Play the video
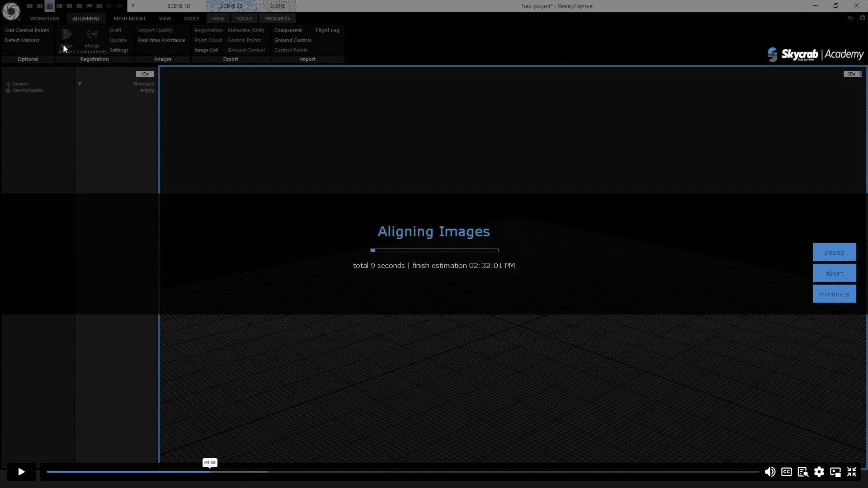Screen dimensions: 868x488 point(21,472)
